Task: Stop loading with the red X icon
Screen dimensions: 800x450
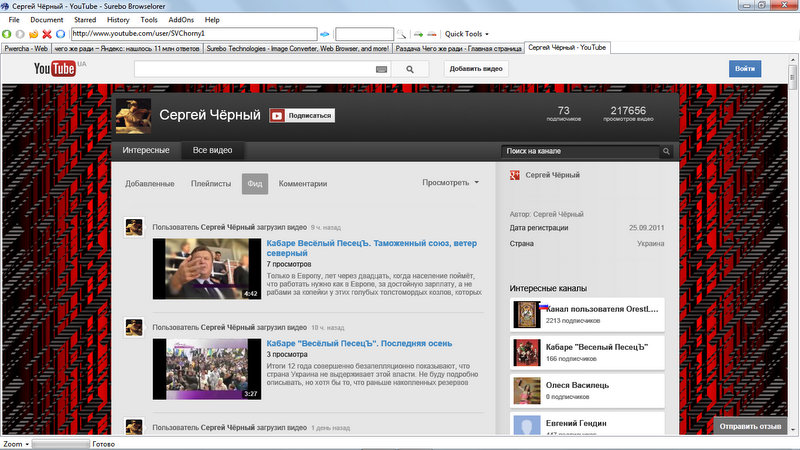Action: pyautogui.click(x=47, y=34)
